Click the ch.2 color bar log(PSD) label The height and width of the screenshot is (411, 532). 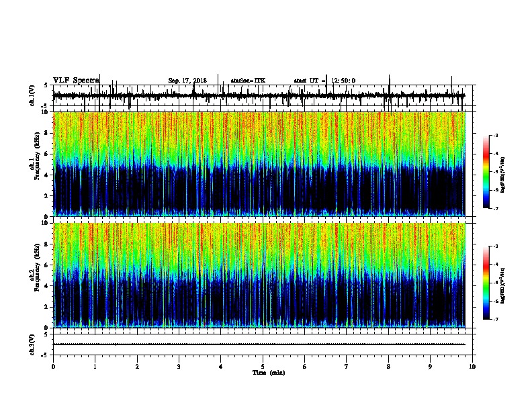(502, 285)
